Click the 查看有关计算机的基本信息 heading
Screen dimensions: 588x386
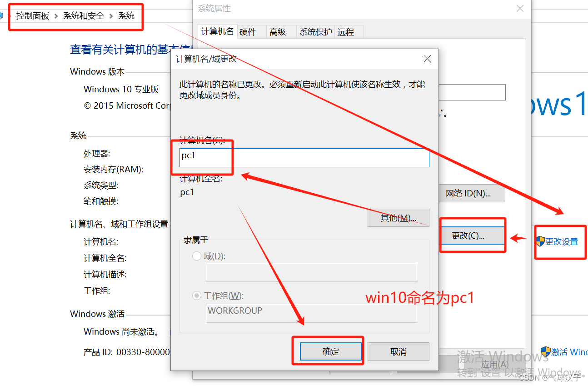click(x=131, y=50)
